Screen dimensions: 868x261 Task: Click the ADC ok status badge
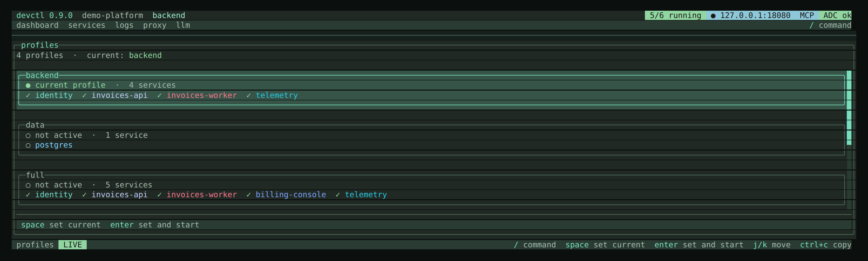[835, 16]
